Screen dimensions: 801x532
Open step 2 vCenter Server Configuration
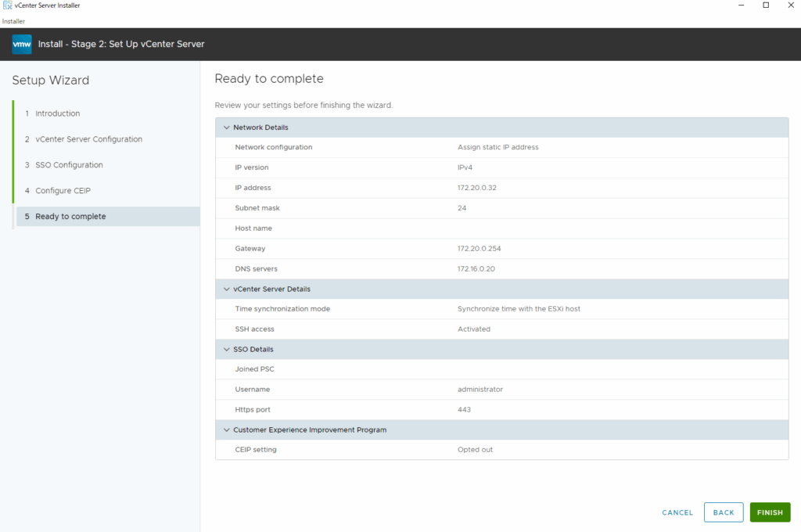[88, 139]
